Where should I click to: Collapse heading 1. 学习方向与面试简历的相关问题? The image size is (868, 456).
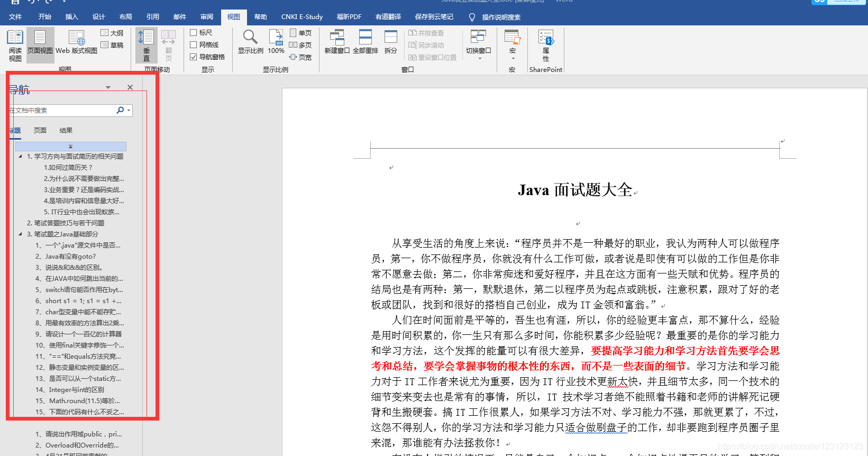click(x=20, y=157)
